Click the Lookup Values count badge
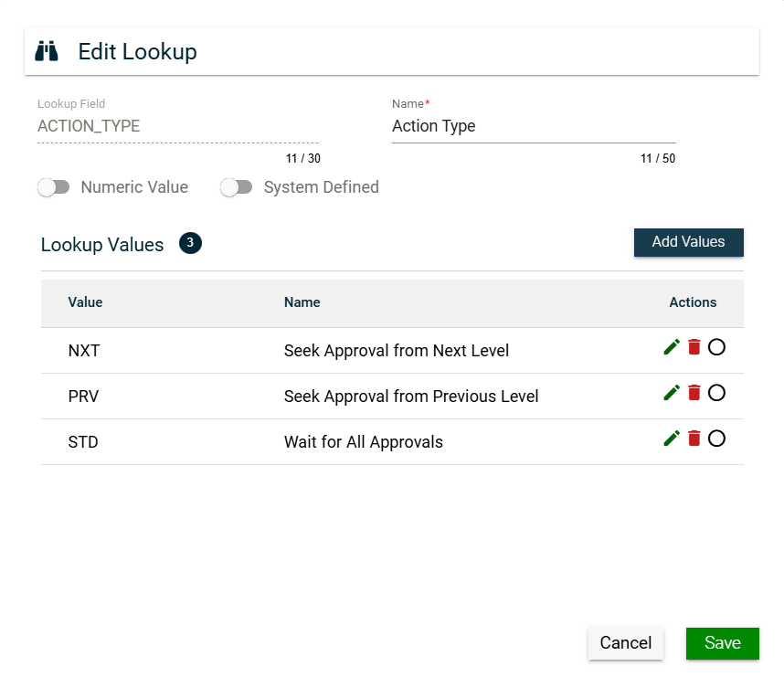This screenshot has width=784, height=677. [190, 243]
